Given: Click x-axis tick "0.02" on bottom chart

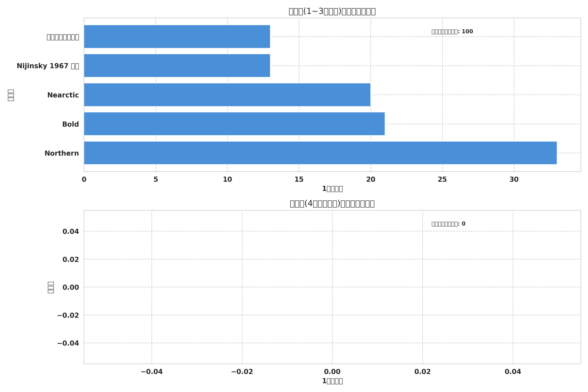Looking at the screenshot, I should [422, 372].
